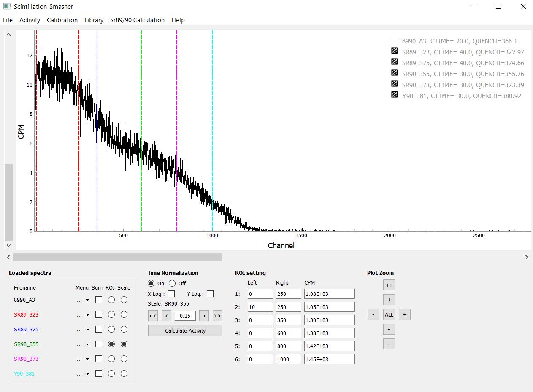Enable the X Log checkbox

pyautogui.click(x=171, y=294)
